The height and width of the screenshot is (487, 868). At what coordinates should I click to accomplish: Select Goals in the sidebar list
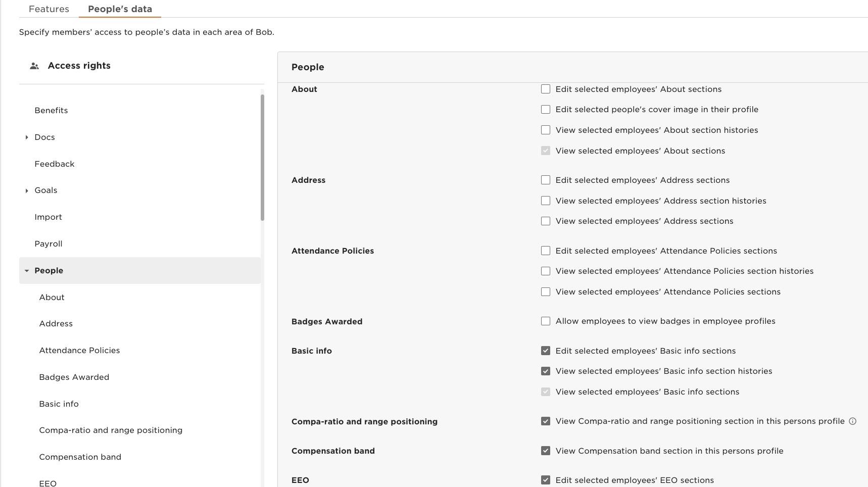point(45,190)
